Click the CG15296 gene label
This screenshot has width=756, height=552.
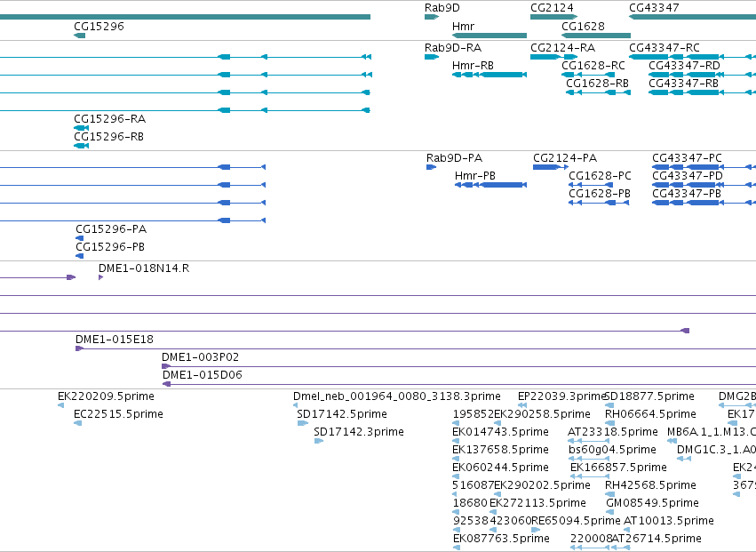99,26
